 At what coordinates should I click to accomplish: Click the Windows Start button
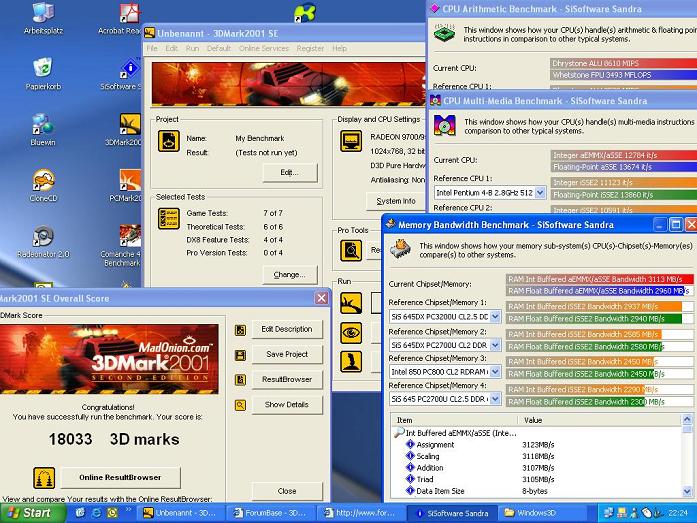click(x=32, y=513)
